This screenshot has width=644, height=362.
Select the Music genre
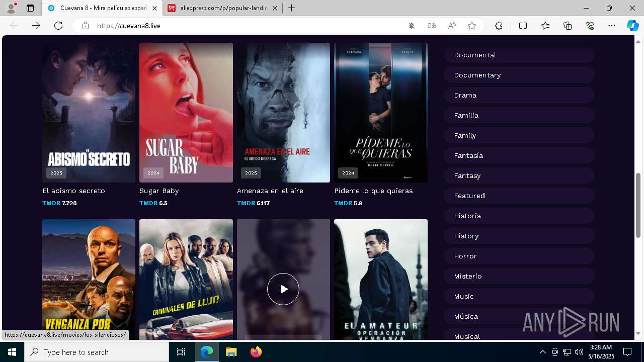point(519,296)
